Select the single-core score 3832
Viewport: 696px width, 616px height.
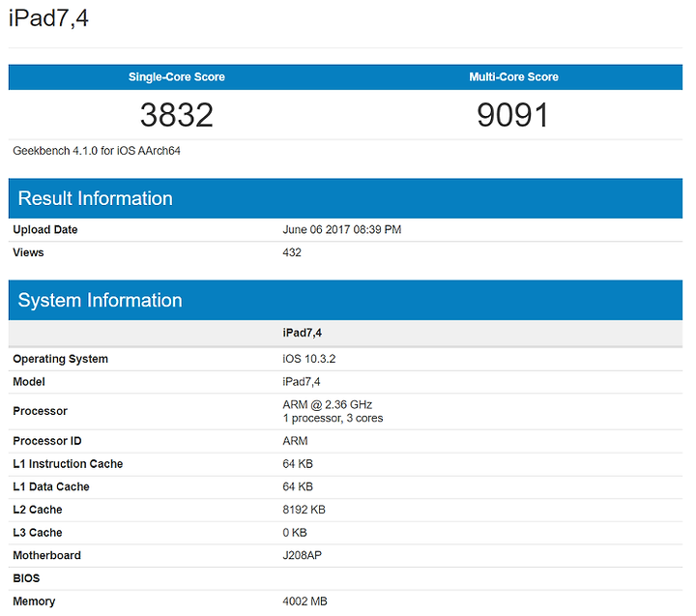tap(177, 115)
